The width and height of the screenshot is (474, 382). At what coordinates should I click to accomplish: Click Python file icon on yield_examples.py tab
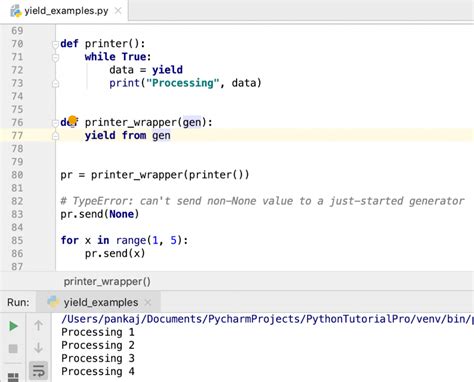coord(16,11)
